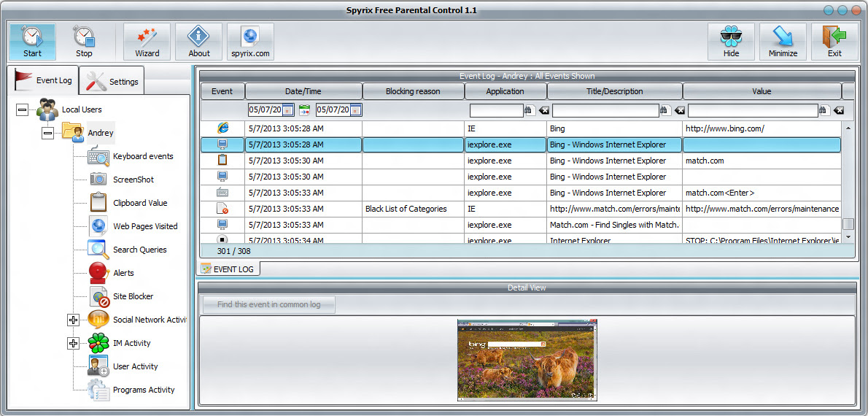Open the Wizard

pyautogui.click(x=147, y=42)
